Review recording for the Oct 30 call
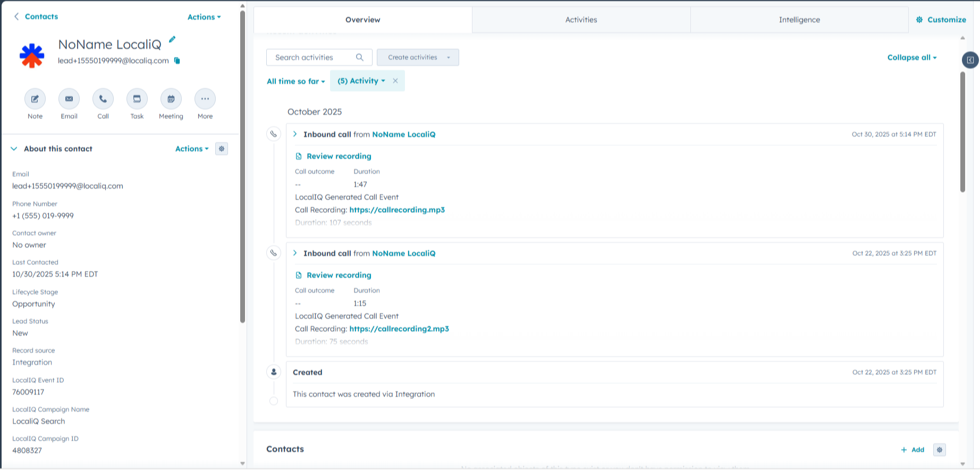 tap(339, 156)
